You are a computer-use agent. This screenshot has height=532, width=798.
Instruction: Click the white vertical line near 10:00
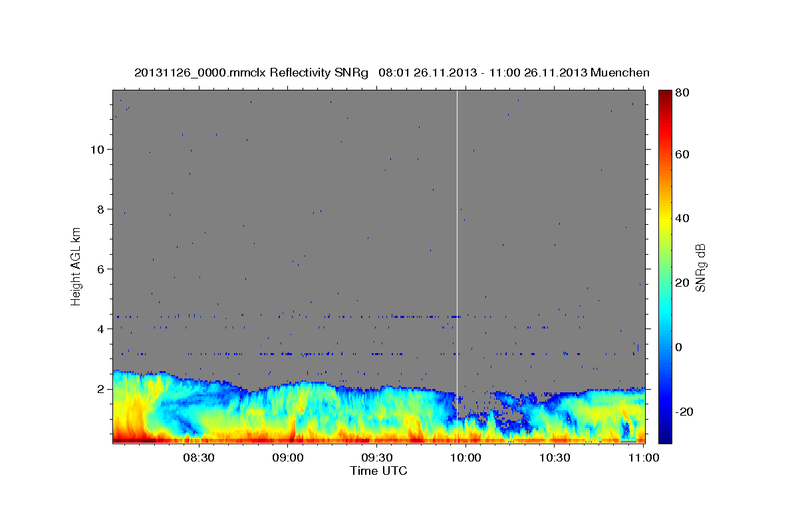pos(457,266)
